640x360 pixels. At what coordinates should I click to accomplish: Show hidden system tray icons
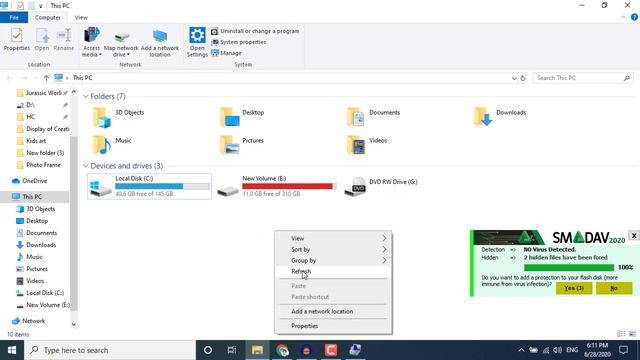[521, 350]
